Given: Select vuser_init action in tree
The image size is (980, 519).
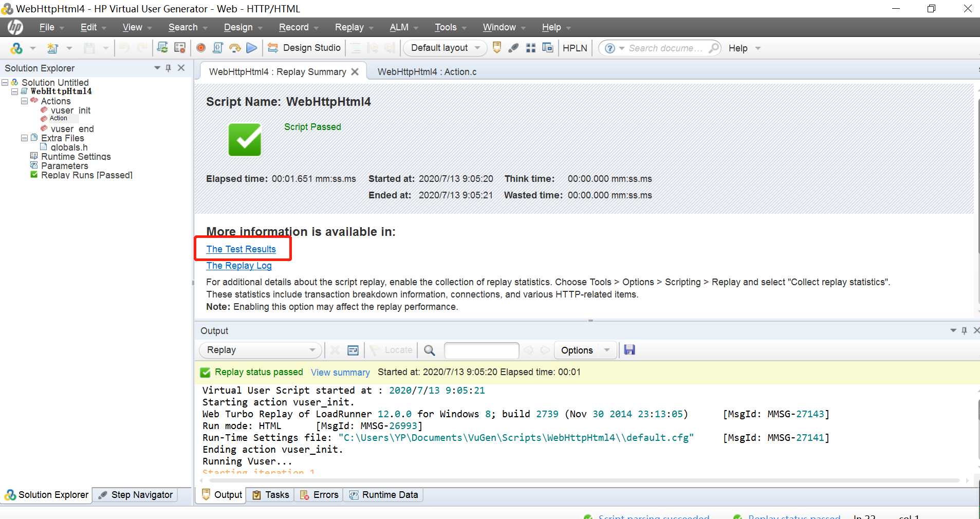Looking at the screenshot, I should (x=70, y=110).
